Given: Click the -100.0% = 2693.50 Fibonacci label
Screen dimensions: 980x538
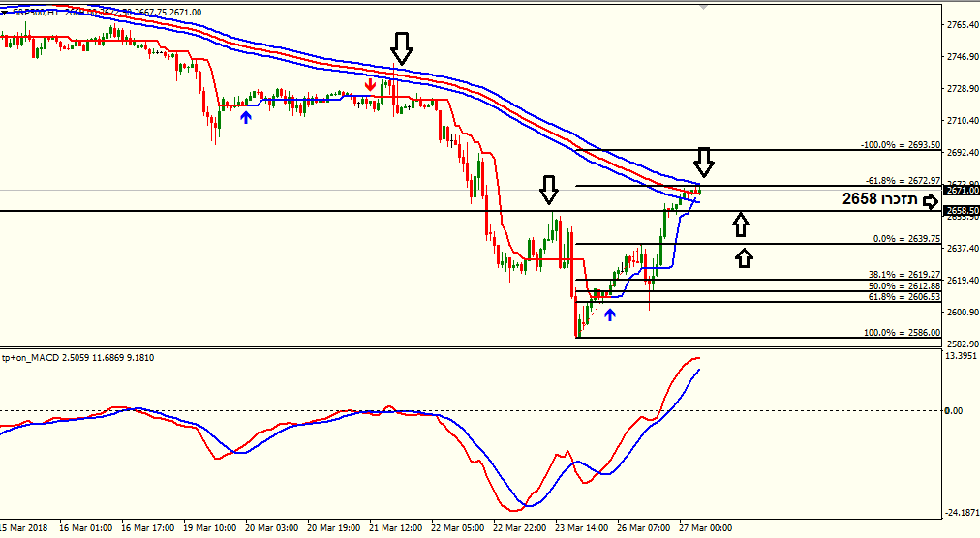Looking at the screenshot, I should click(901, 145).
